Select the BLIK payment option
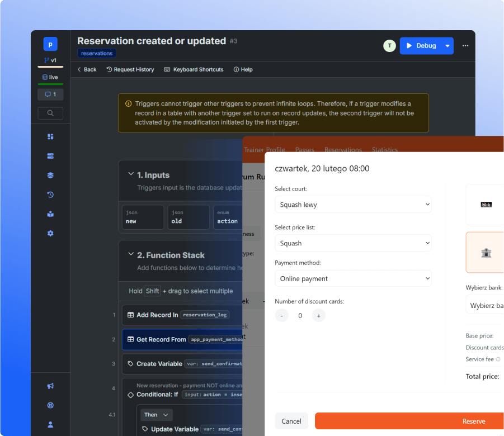The width and height of the screenshot is (504, 436). 486,205
